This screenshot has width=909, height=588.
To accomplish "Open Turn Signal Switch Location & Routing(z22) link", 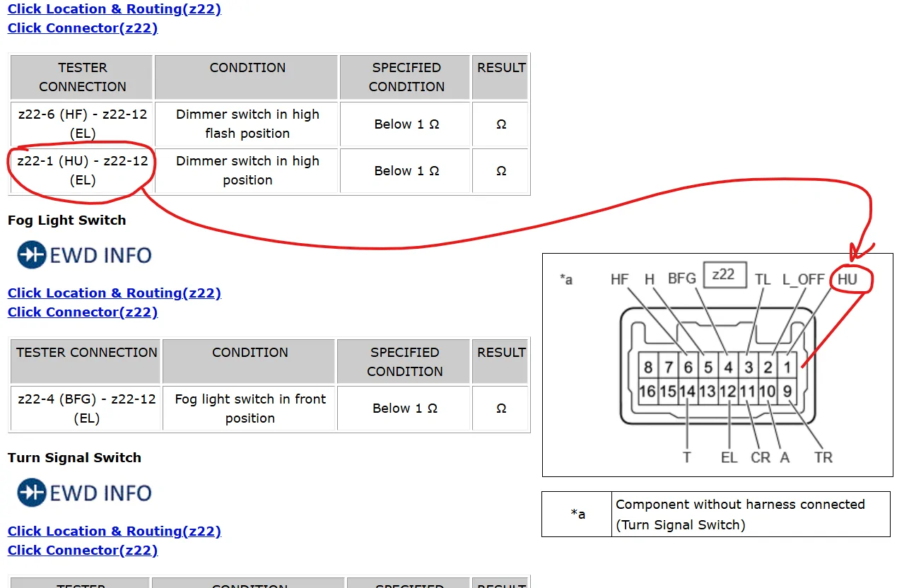I will pyautogui.click(x=115, y=531).
